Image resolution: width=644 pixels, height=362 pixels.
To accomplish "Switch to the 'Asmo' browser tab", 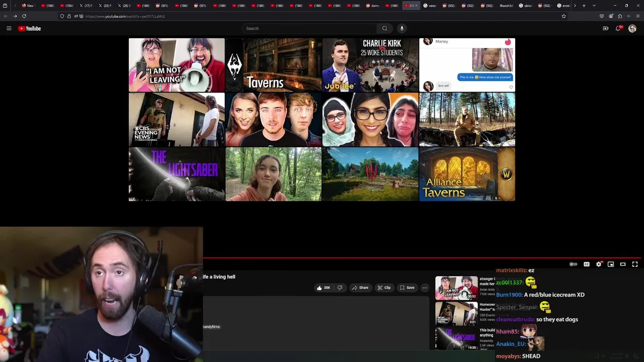I will click(x=373, y=6).
